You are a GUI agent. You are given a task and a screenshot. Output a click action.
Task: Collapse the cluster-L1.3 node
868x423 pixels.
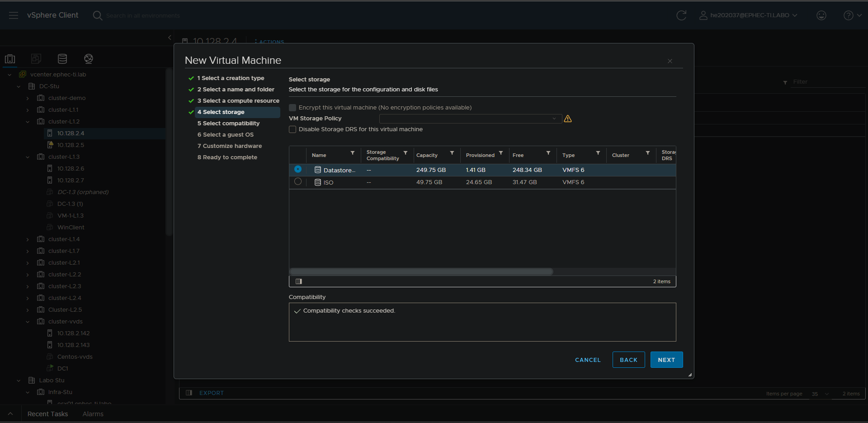point(28,157)
